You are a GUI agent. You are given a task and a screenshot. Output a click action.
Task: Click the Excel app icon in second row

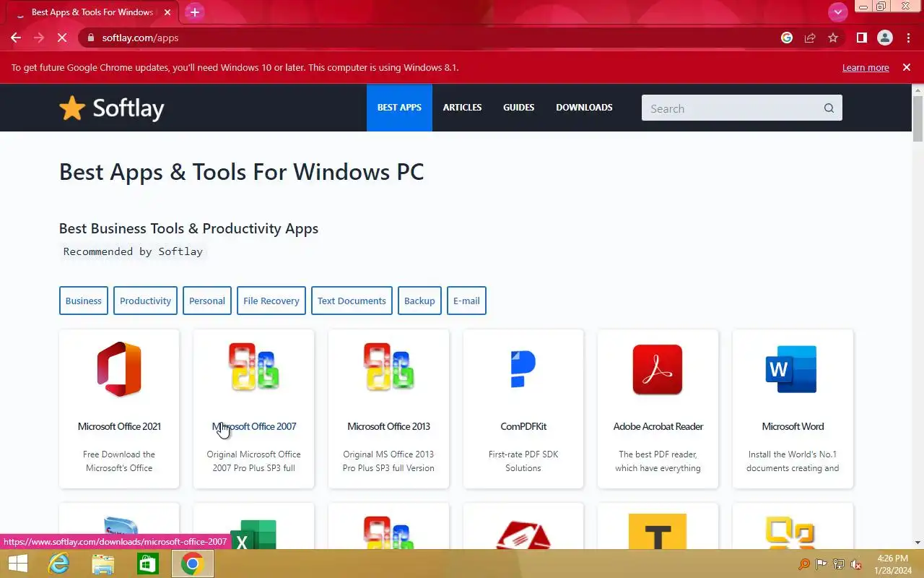click(x=253, y=535)
